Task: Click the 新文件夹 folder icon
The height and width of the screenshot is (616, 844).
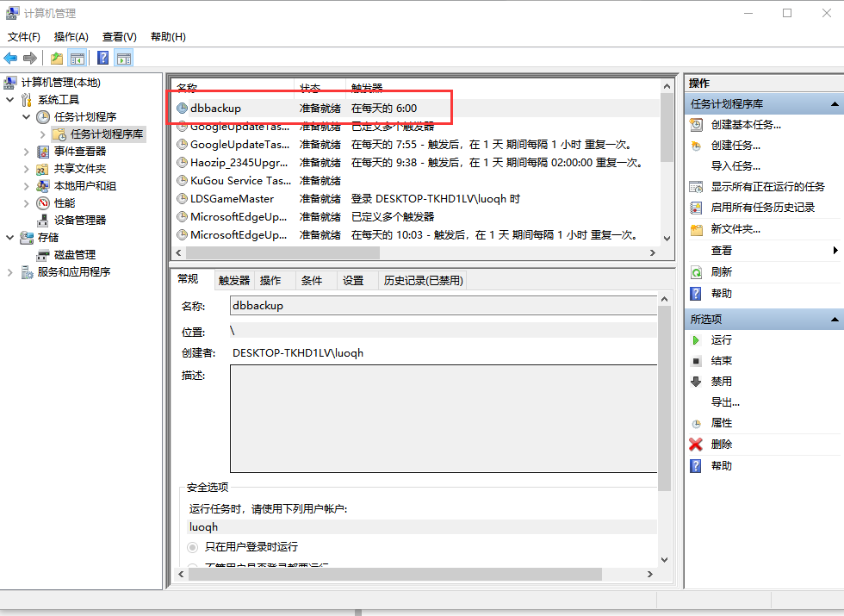Action: (x=697, y=230)
